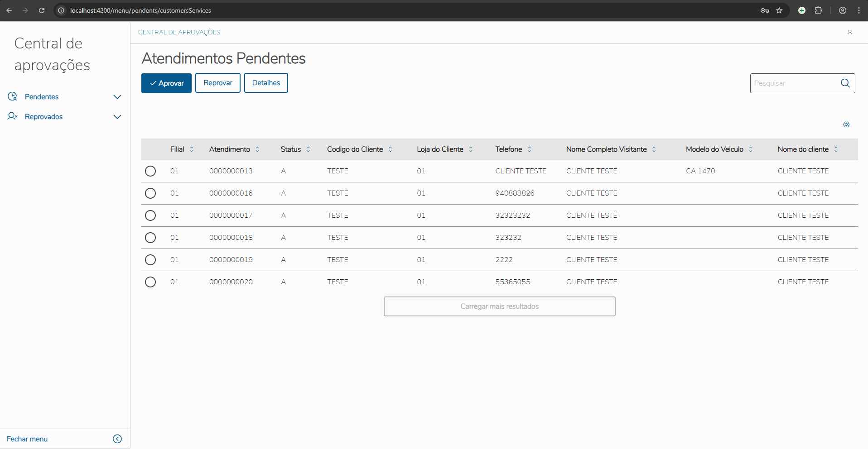Sort by Atendimento column using its sort arrows
Viewport: 868px width, 449px height.
pyautogui.click(x=257, y=149)
